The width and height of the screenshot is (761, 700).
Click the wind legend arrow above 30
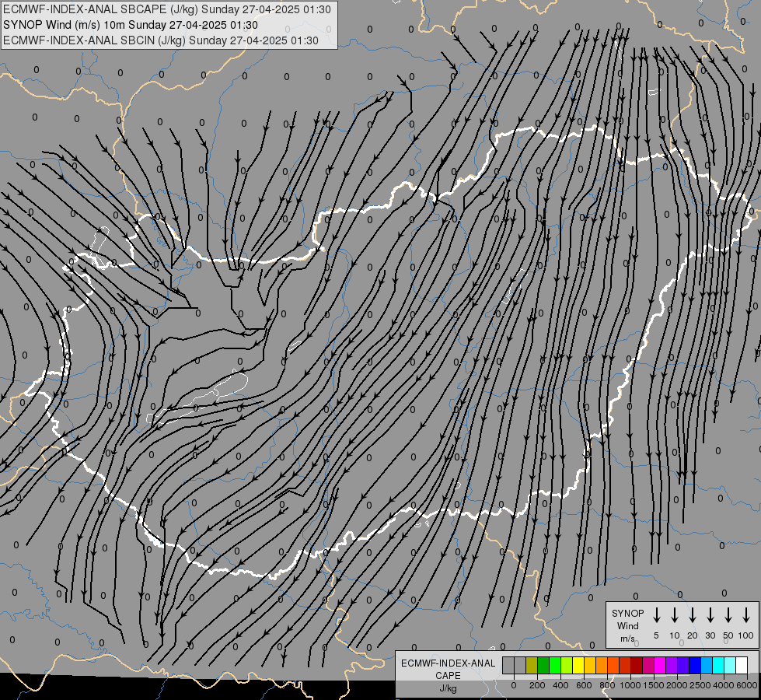tap(710, 615)
